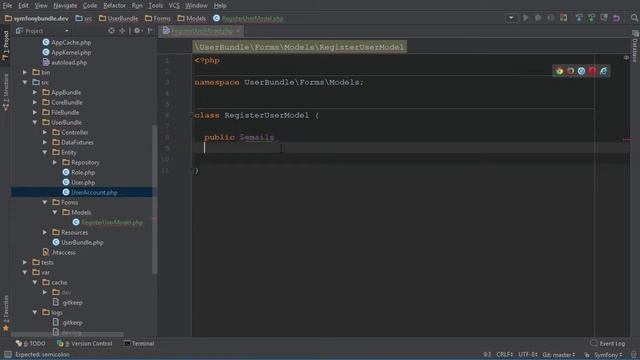Click the Collapse All icon in Project panel
The height and width of the screenshot is (360, 640).
tap(122, 31)
